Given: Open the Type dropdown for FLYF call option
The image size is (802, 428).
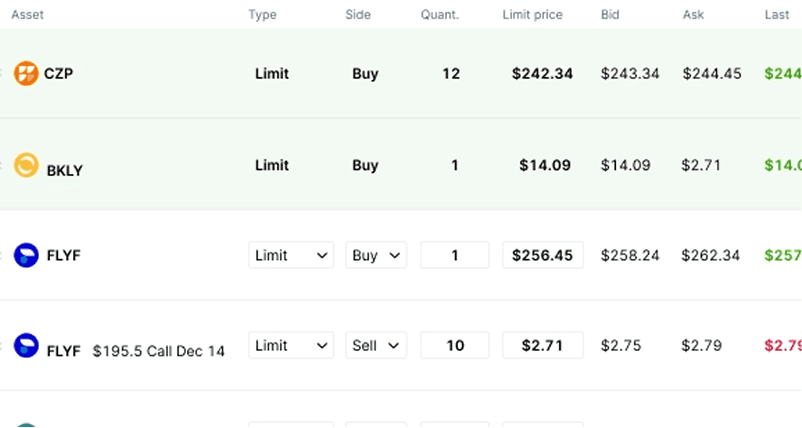Looking at the screenshot, I should click(x=291, y=346).
